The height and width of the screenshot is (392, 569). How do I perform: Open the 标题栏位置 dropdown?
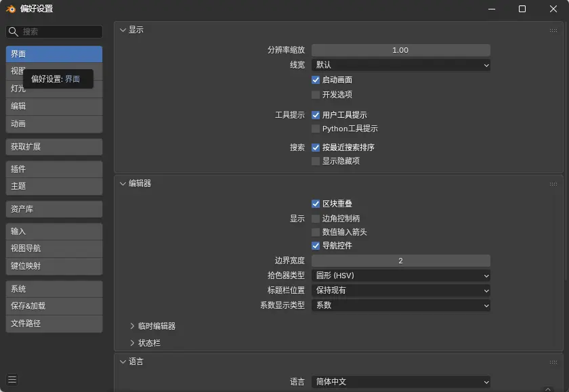point(401,290)
